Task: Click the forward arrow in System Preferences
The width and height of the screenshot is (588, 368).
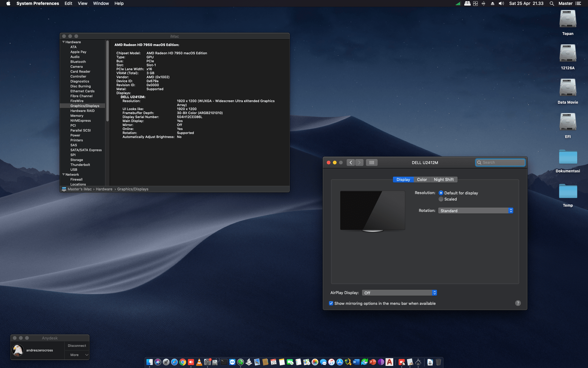Action: [360, 163]
